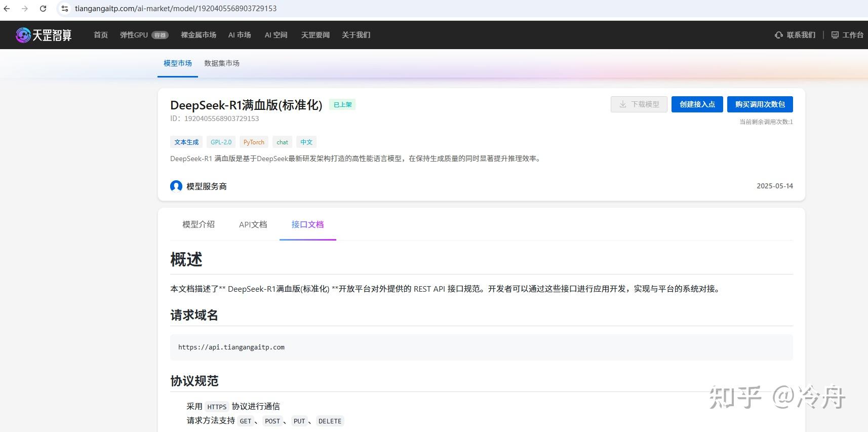868x432 pixels.
Task: Reload the page with refresh icon
Action: [43, 9]
